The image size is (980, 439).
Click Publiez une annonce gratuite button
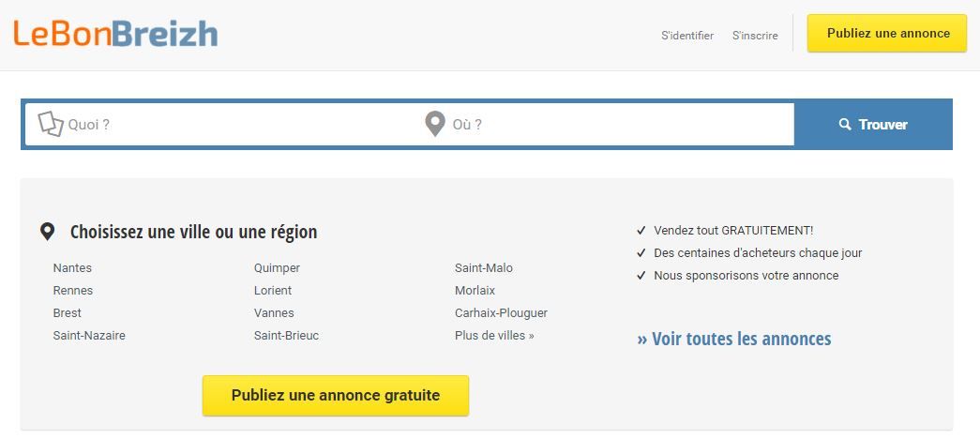(336, 395)
